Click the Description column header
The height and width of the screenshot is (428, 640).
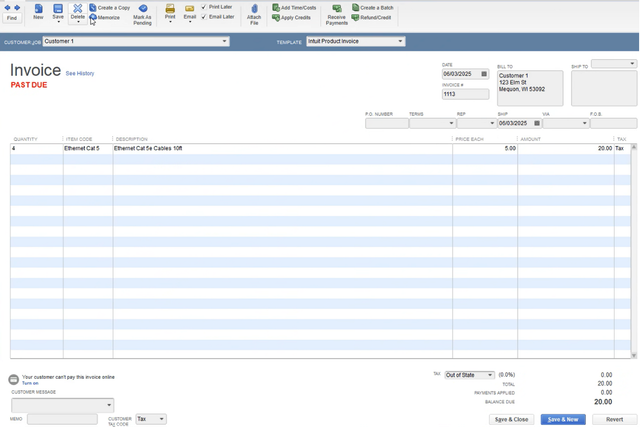click(x=131, y=139)
